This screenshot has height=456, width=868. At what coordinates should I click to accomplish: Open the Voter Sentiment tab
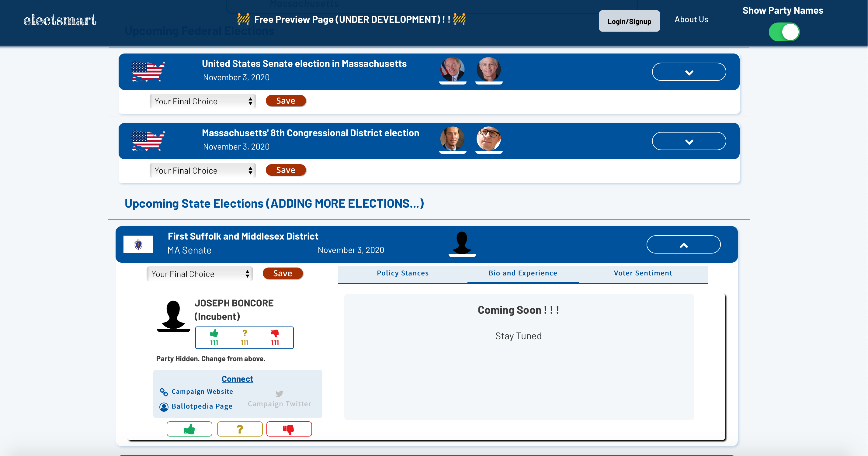643,273
